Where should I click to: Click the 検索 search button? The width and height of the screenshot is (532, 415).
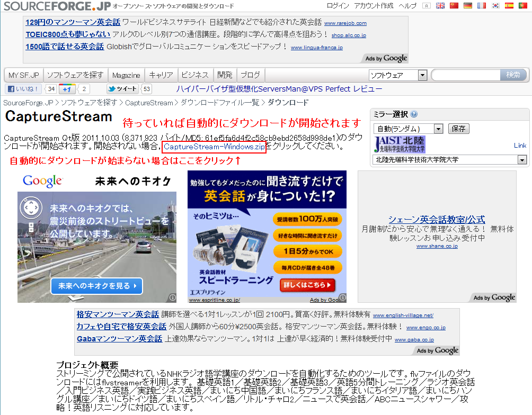[513, 75]
